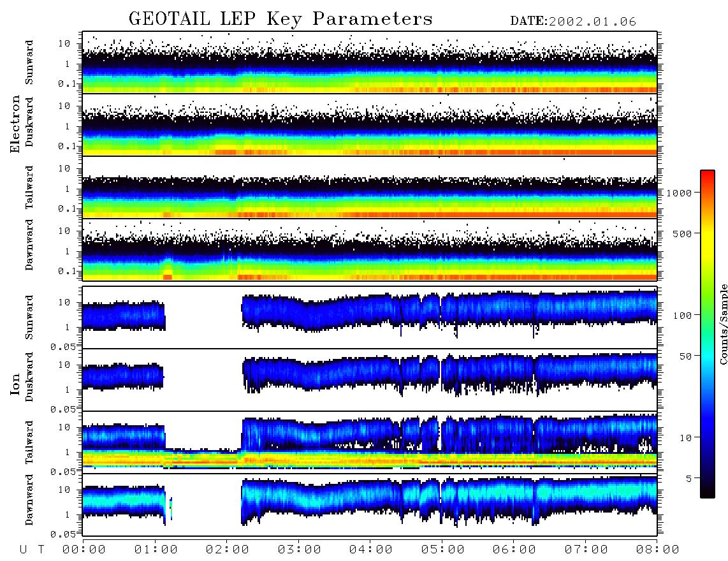Click the Electron Tailward spectrogram panel
The height and width of the screenshot is (561, 728).
pyautogui.click(x=370, y=187)
